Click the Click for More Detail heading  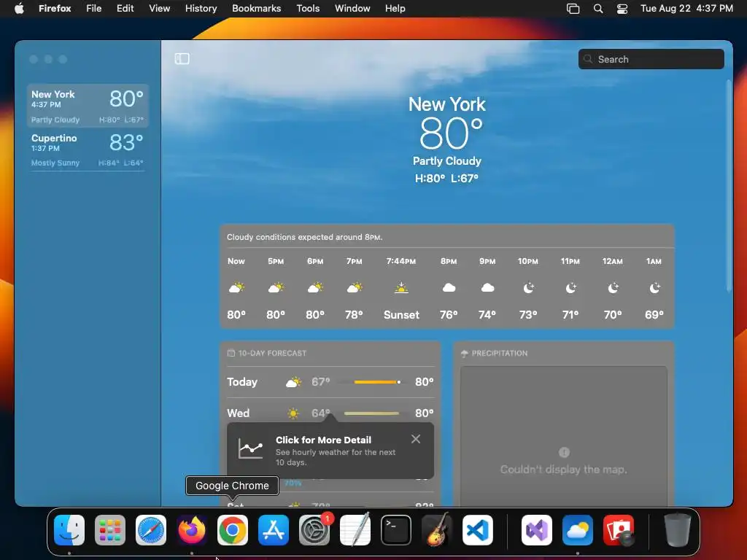pyautogui.click(x=323, y=440)
